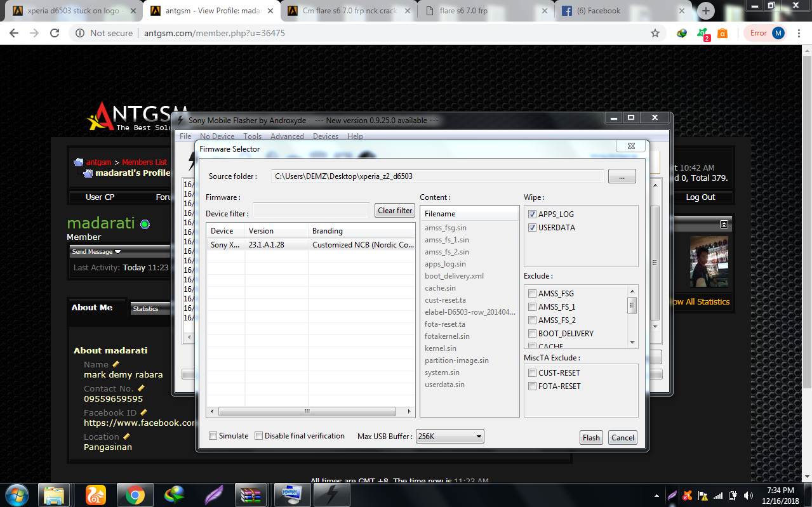Click the Flash button
The image size is (812, 507).
click(591, 437)
